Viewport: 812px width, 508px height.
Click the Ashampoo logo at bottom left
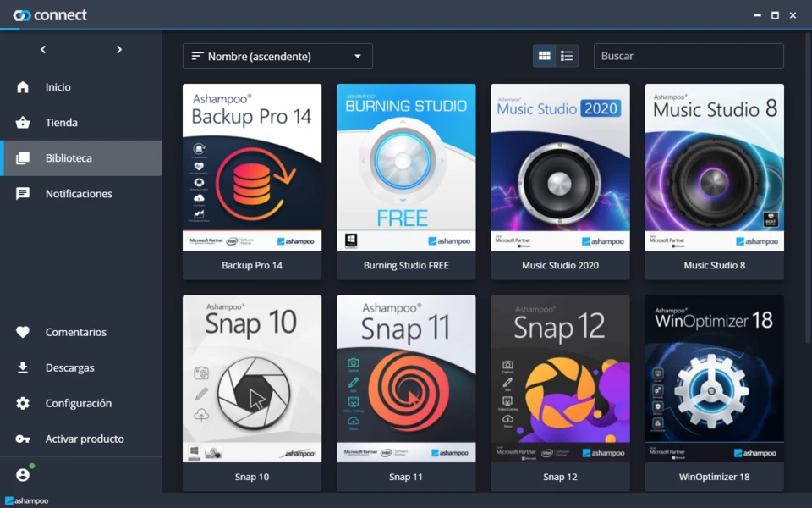[x=26, y=500]
